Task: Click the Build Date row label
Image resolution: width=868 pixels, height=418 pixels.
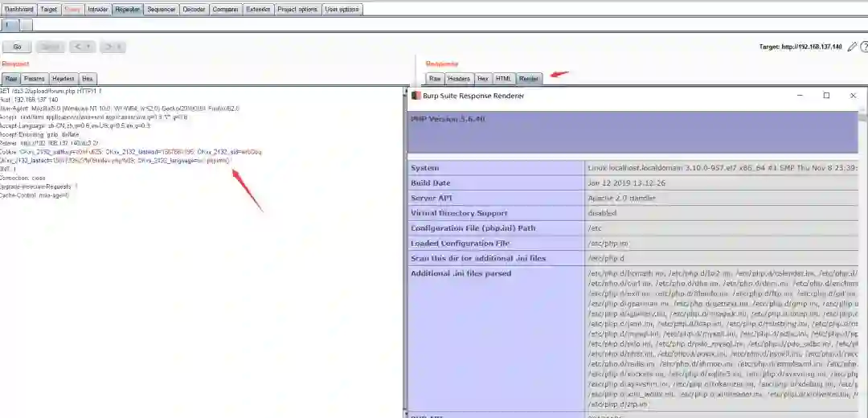Action: [x=431, y=182]
